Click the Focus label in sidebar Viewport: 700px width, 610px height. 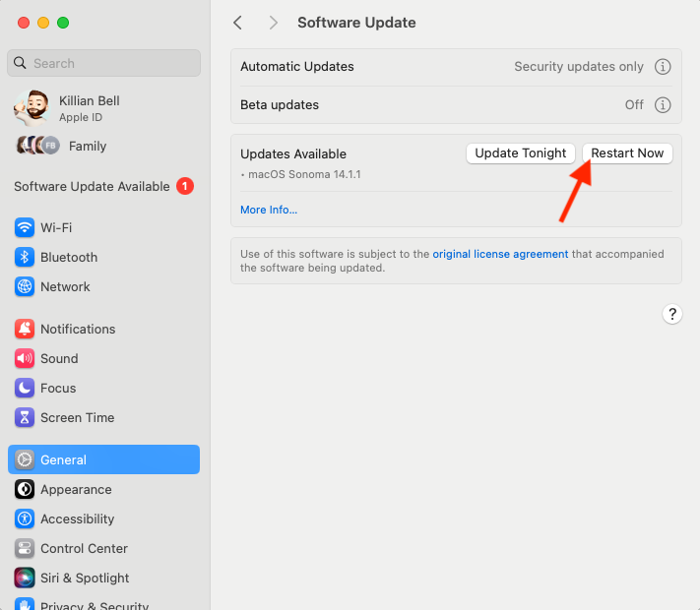point(58,388)
